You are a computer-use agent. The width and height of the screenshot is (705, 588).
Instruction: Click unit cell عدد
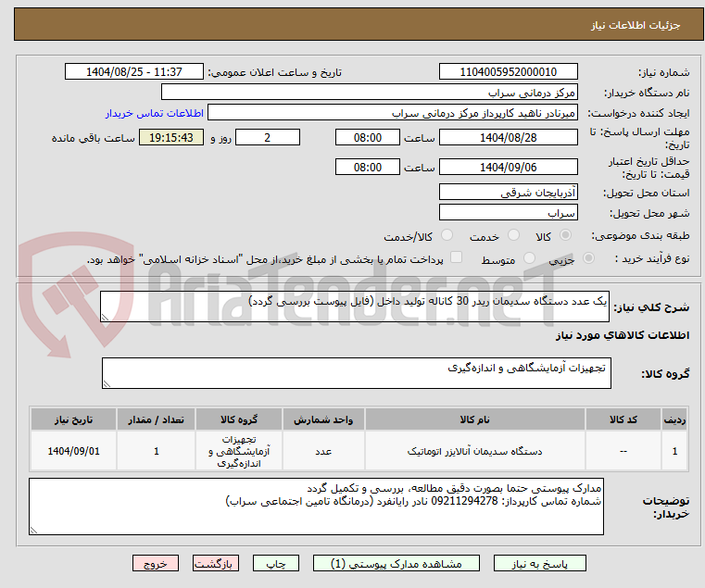323,451
